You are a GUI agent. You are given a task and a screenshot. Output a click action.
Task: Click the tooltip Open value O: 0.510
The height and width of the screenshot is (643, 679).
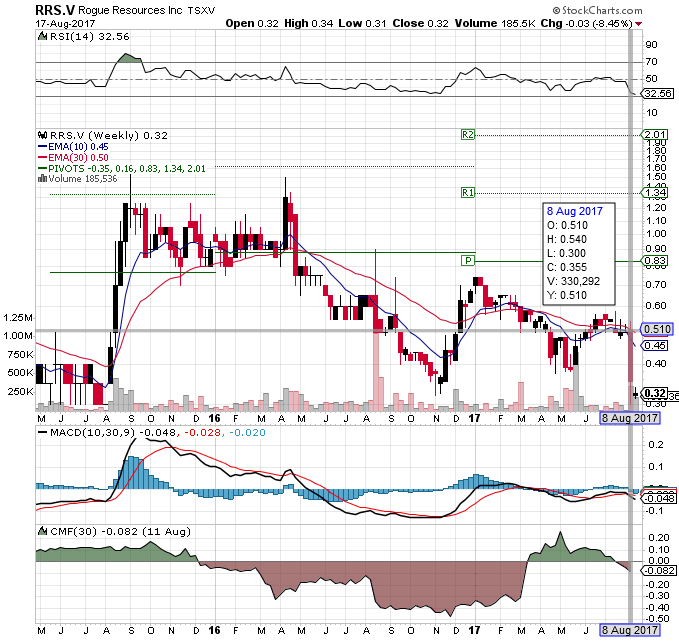(x=567, y=225)
